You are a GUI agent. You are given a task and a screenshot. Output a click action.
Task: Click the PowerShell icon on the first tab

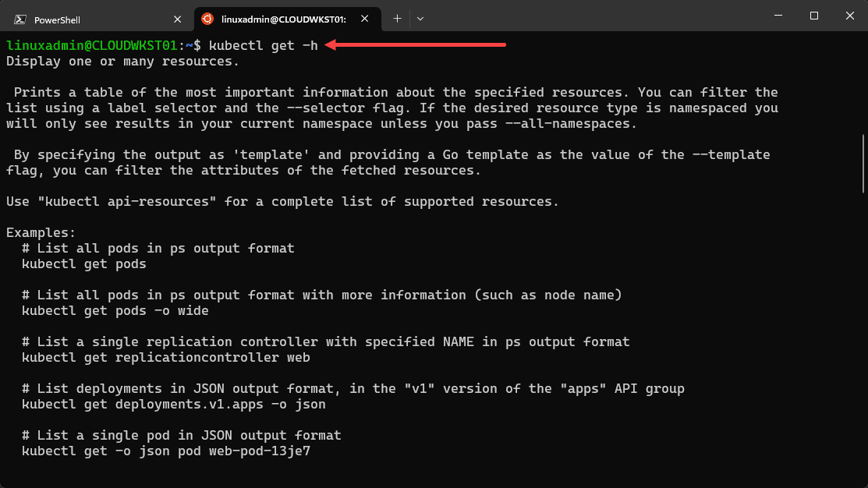point(20,19)
